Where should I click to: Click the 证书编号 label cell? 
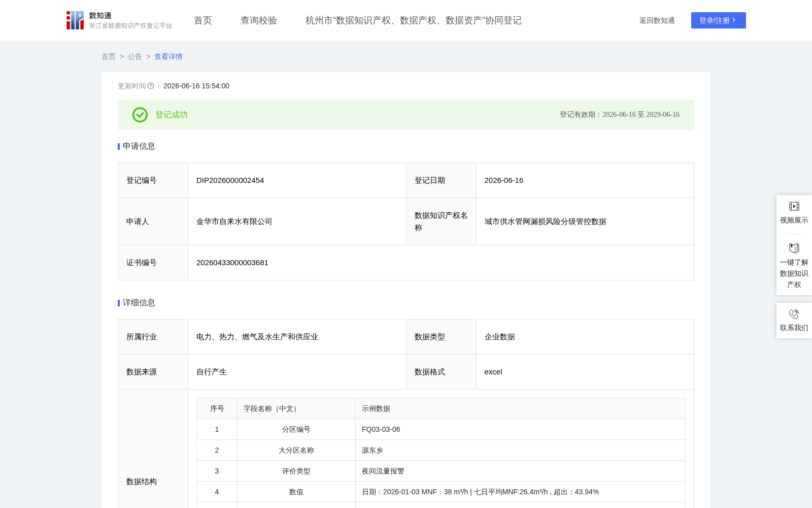[x=153, y=263]
